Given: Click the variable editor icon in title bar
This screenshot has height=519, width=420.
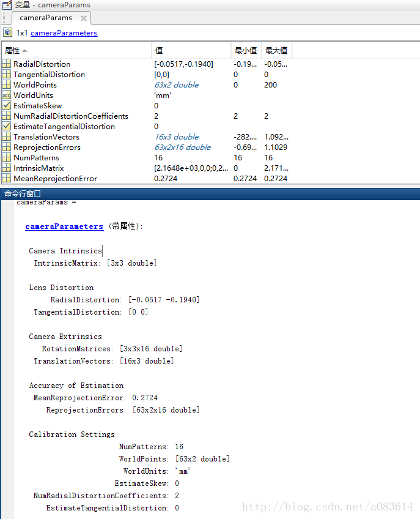Looking at the screenshot, I should pos(7,5).
